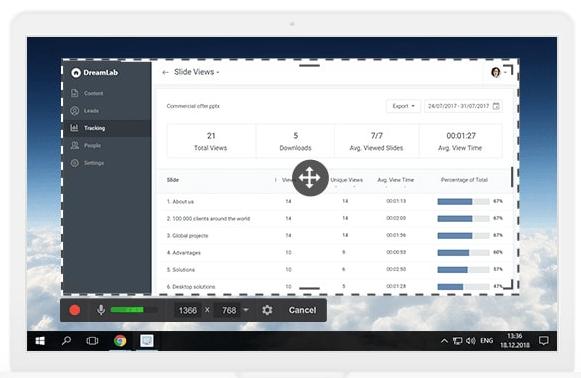Start recording with the red record button
The width and height of the screenshot is (581, 378).
click(75, 310)
